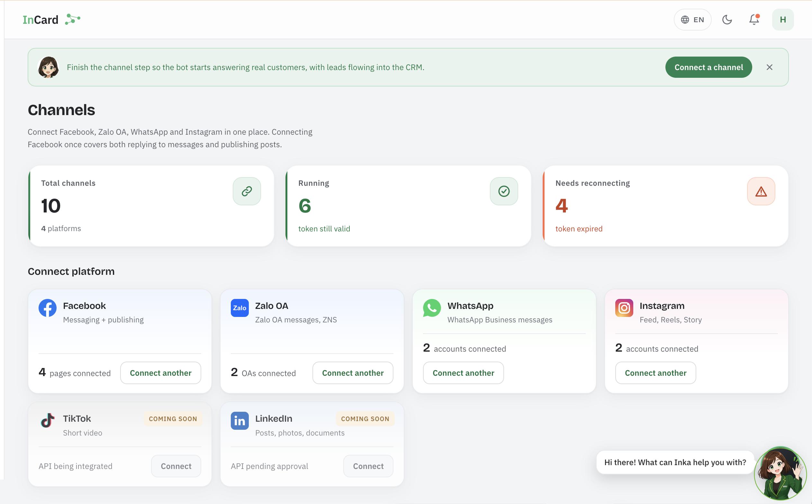Click TikTok COMING SOON badge
The height and width of the screenshot is (504, 812).
173,419
